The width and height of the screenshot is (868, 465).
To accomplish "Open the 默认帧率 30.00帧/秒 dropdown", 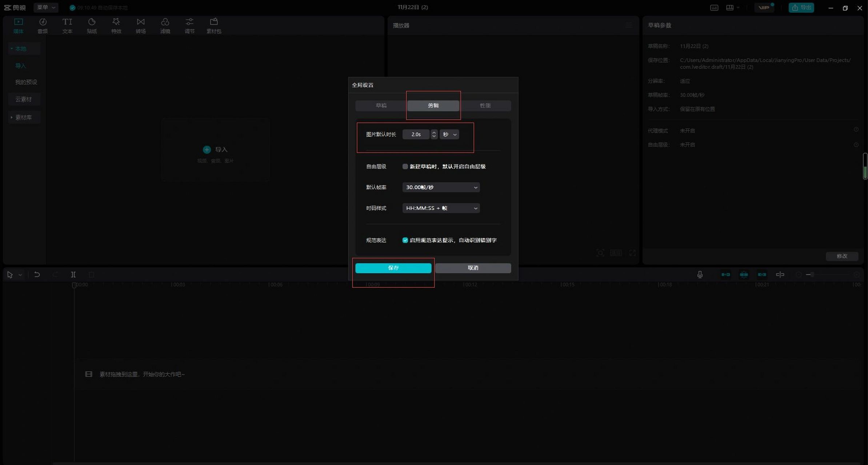I will point(441,187).
